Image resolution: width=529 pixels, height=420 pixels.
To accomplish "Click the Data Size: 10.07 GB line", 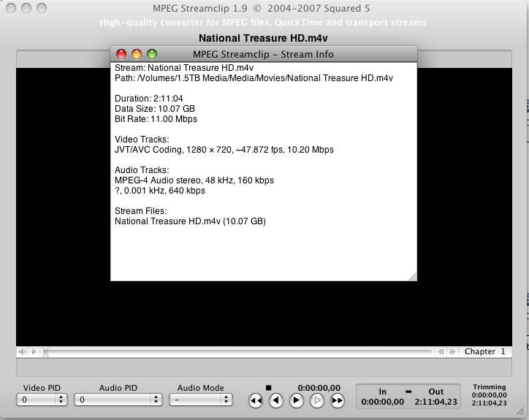I will [x=155, y=109].
